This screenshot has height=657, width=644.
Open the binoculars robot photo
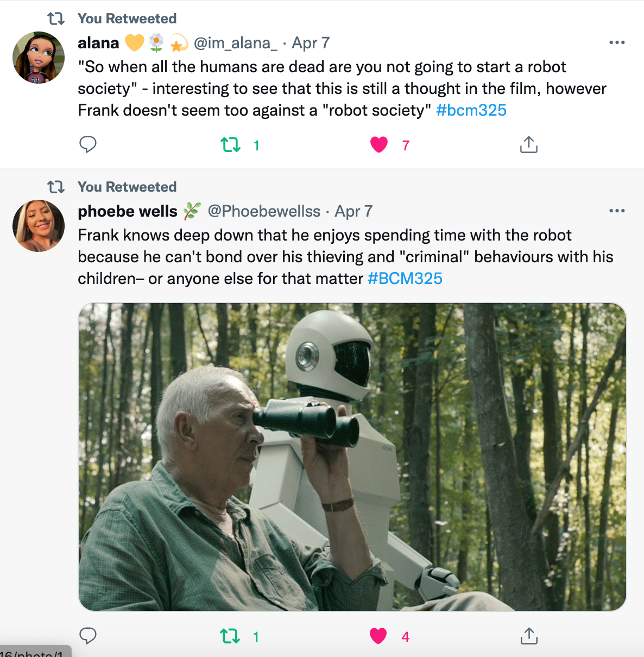click(352, 457)
